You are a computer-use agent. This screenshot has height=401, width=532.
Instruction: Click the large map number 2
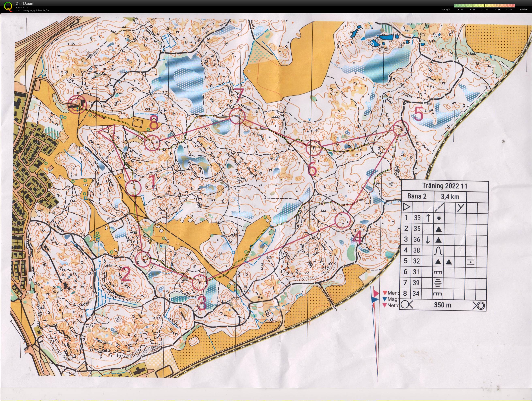point(126,274)
